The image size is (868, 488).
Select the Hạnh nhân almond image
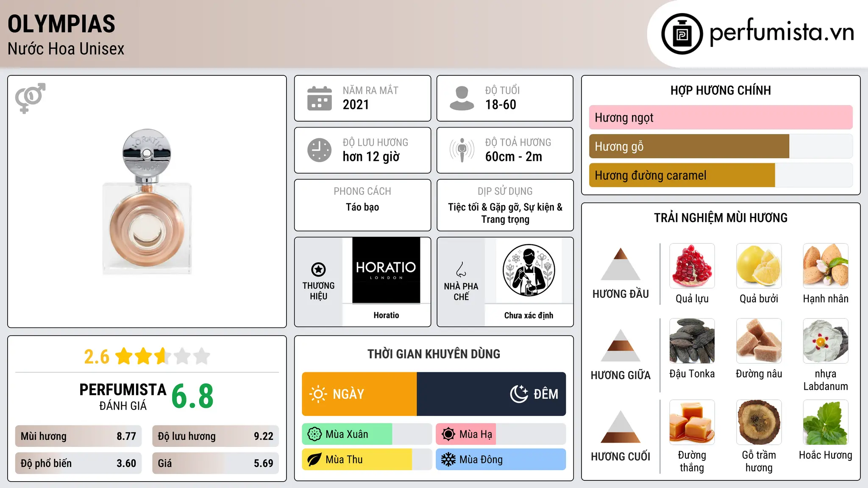pyautogui.click(x=826, y=266)
